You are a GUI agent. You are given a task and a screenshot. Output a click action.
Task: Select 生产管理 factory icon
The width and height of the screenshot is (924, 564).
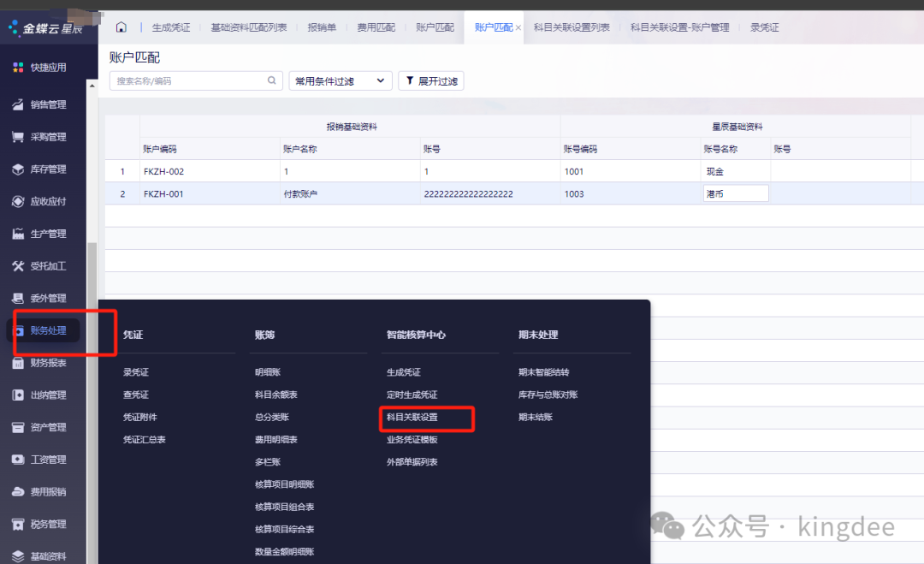coord(17,234)
